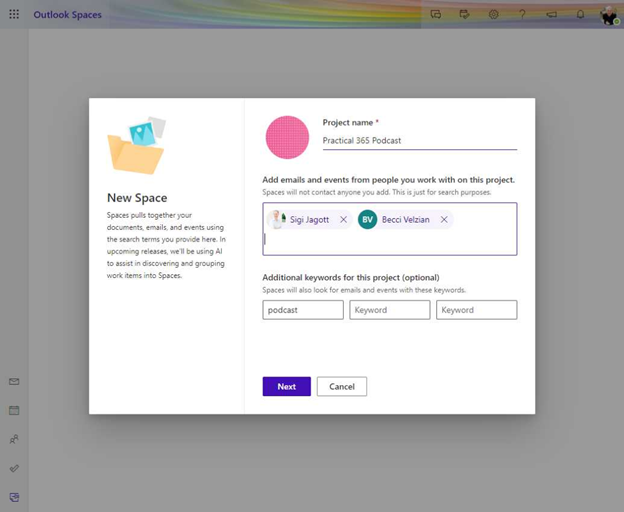Open the Mail icon in sidebar
The height and width of the screenshot is (512, 624).
(14, 381)
